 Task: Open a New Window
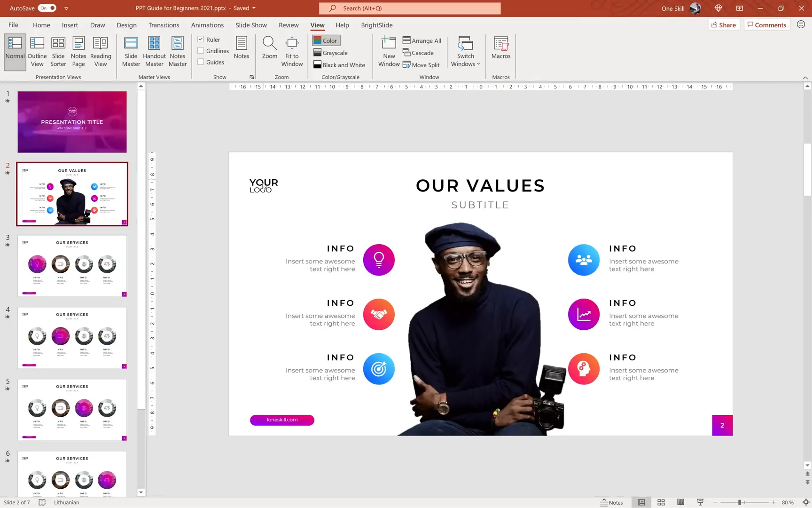coord(389,52)
